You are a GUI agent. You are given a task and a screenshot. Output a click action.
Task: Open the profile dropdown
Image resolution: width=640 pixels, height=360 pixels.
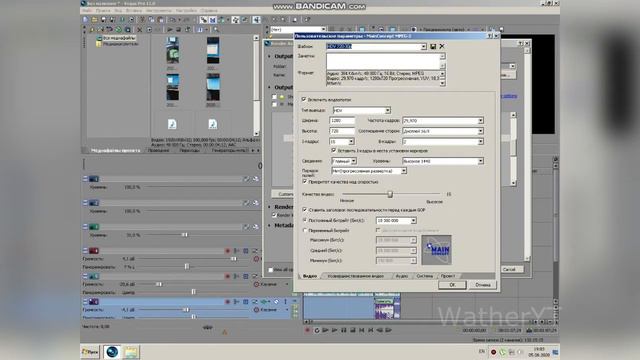(x=353, y=161)
